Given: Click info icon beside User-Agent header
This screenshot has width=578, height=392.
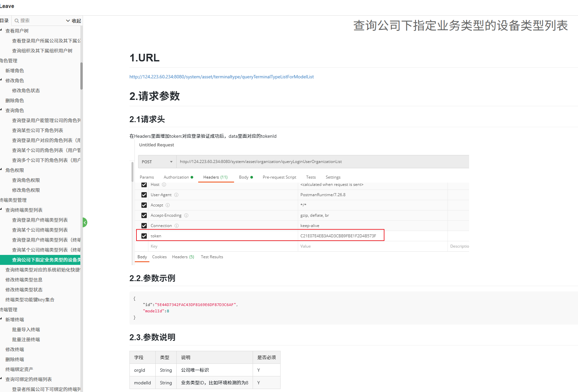Looking at the screenshot, I should coord(176,195).
